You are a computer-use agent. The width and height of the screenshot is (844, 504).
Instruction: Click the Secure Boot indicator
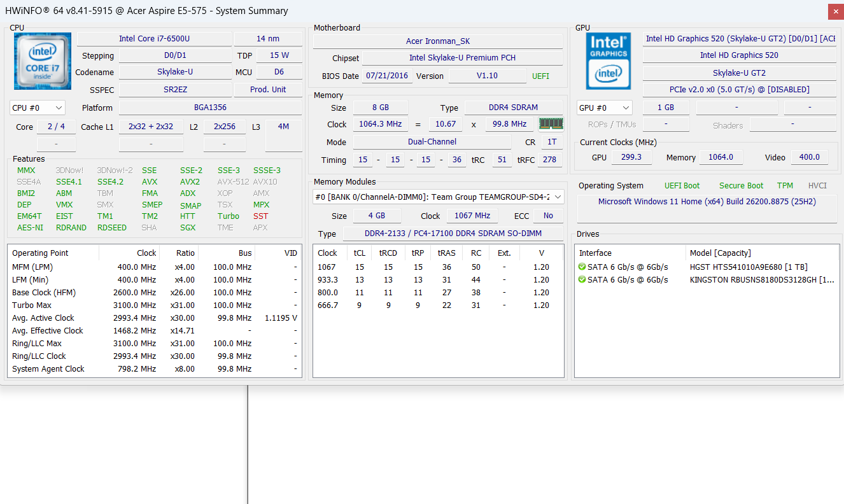coord(742,186)
